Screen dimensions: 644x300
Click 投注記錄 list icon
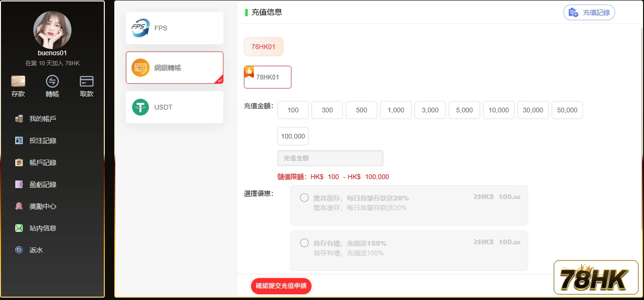pos(19,140)
